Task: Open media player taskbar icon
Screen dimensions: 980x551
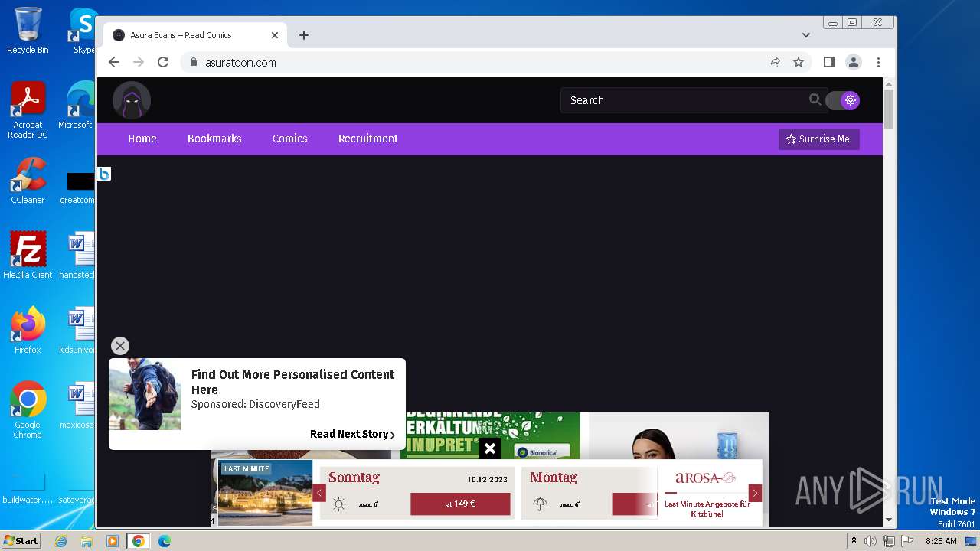Action: 113,541
